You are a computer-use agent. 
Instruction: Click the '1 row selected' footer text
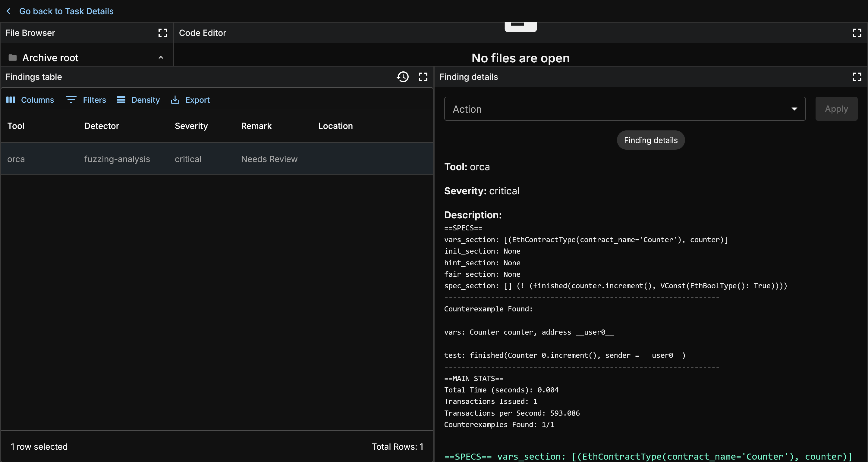click(39, 447)
